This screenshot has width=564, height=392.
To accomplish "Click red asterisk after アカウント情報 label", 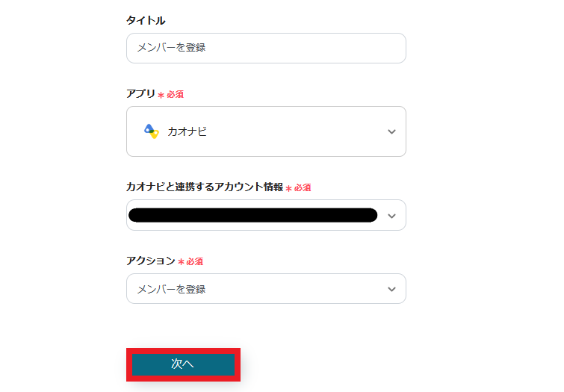I will [288, 189].
